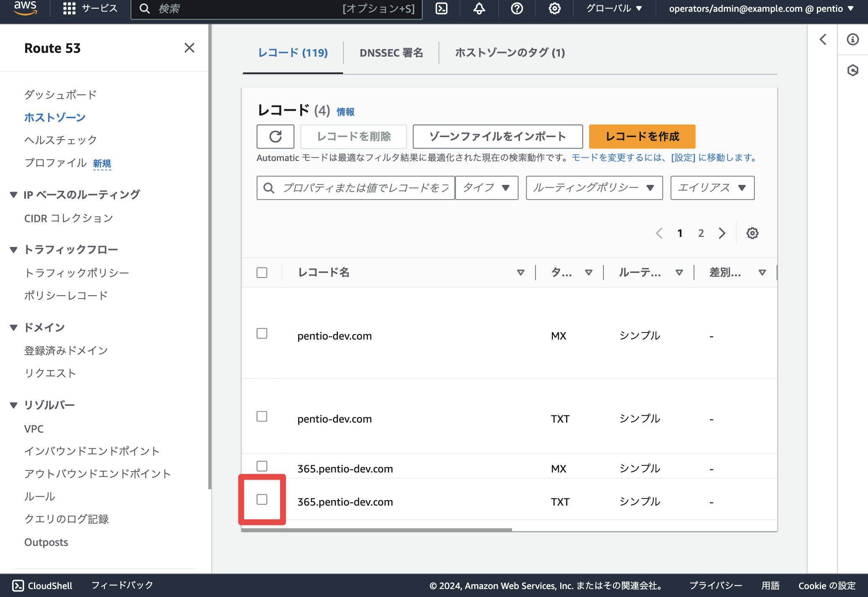The height and width of the screenshot is (597, 868).
Task: Click レコードを作成 button
Action: [x=642, y=136]
